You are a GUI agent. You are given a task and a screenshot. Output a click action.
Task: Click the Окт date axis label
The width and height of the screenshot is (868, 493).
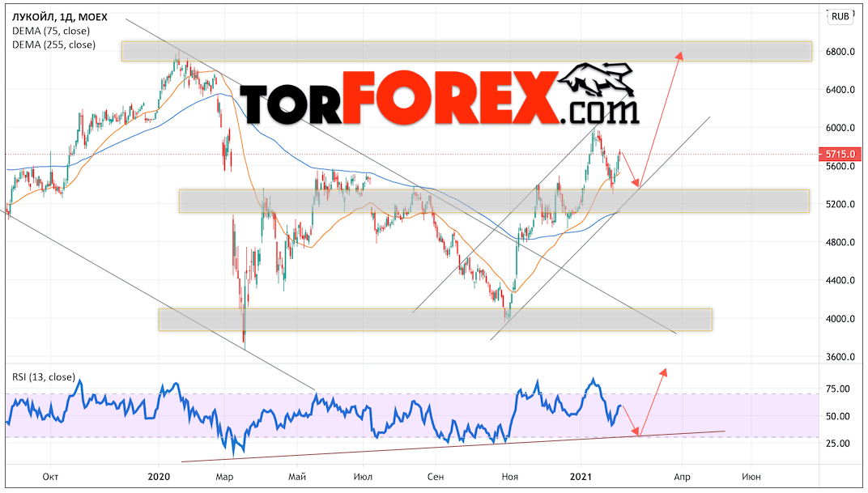click(50, 476)
